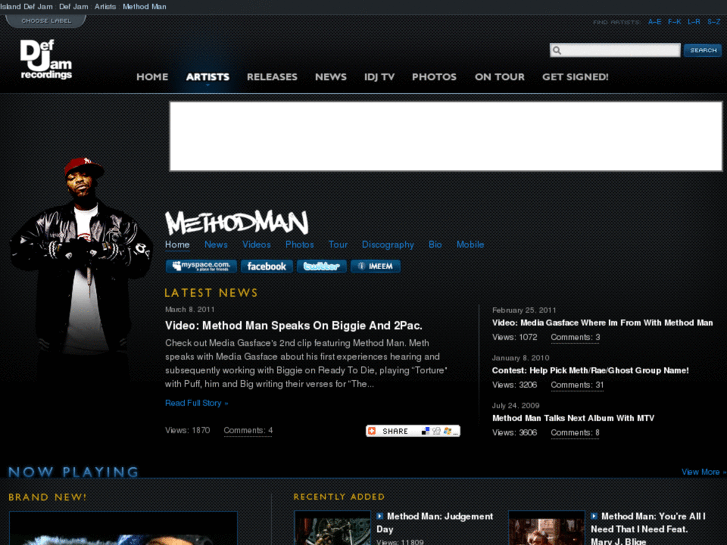Click the SEARCH button
Viewport: 727px width, 545px height.
(703, 50)
